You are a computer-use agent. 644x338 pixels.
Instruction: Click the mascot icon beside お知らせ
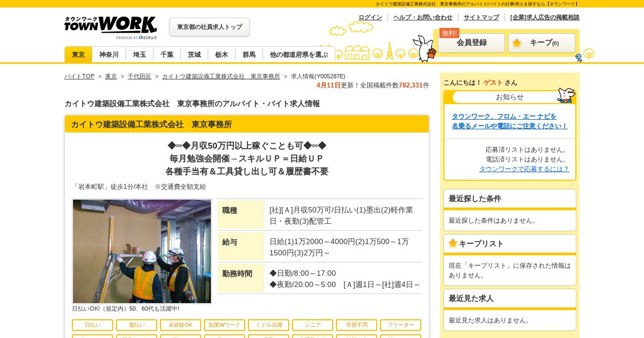click(566, 95)
